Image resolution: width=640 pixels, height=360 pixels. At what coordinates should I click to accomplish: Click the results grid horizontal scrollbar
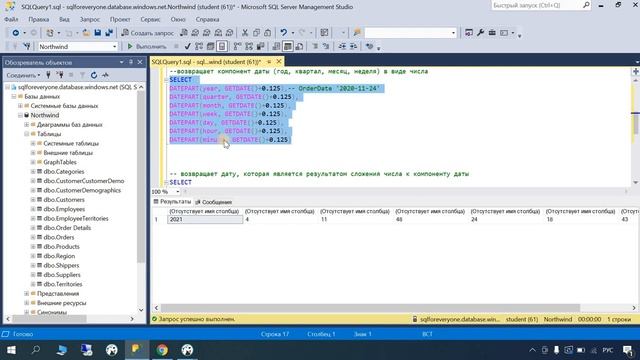(370, 308)
